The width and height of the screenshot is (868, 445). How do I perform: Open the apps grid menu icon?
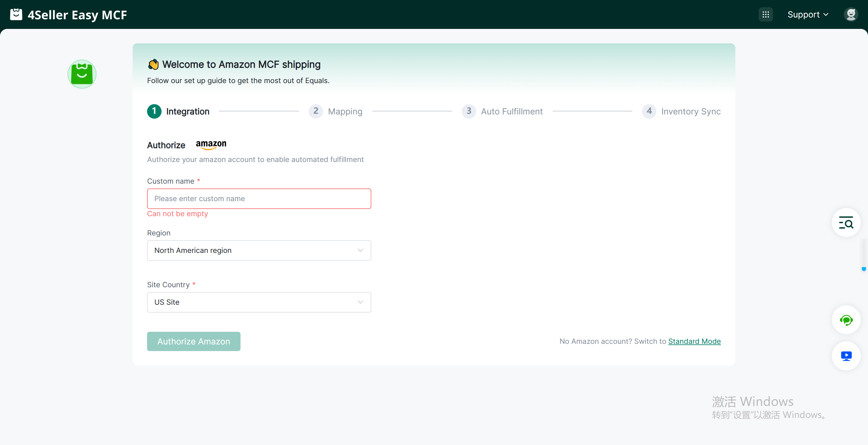coord(766,14)
